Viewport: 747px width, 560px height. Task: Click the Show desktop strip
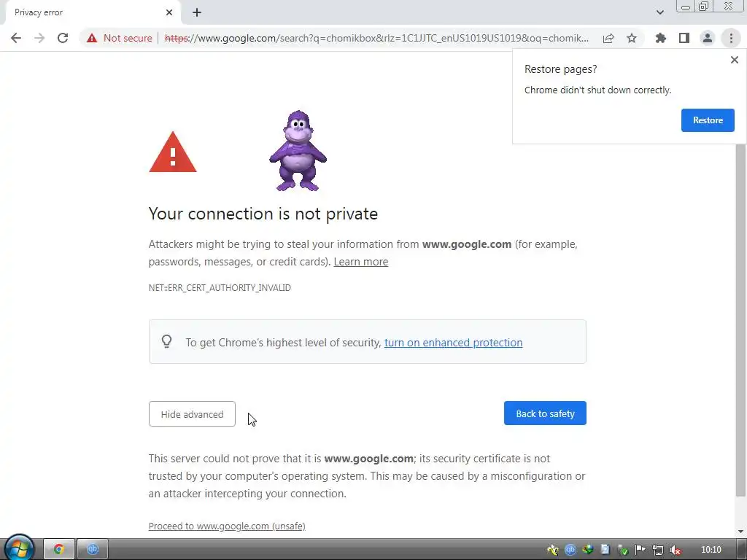[x=742, y=549]
